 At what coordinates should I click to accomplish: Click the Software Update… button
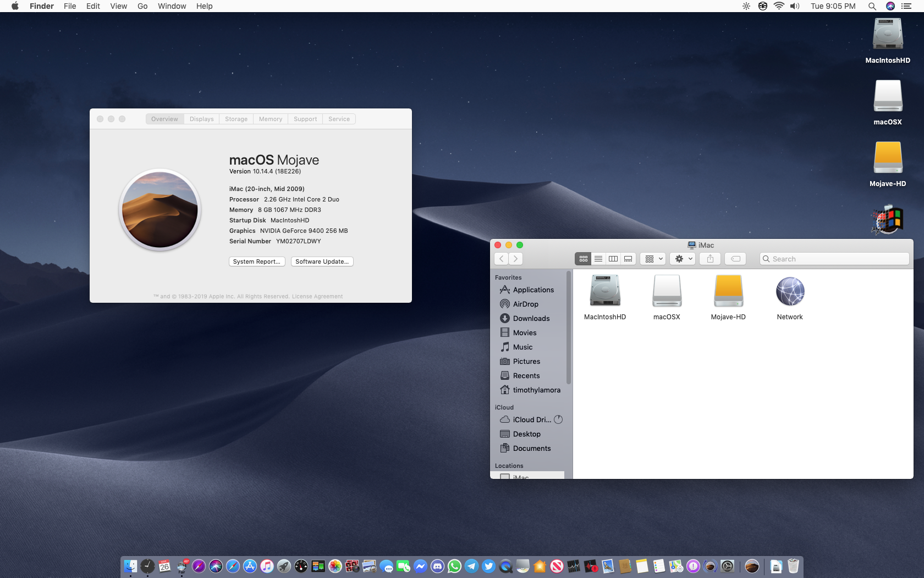point(322,261)
